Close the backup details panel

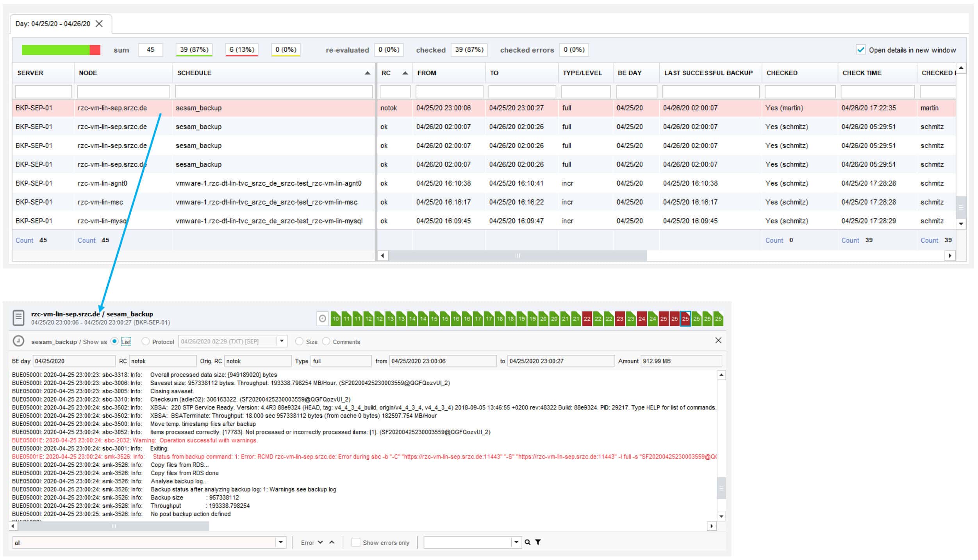point(718,340)
